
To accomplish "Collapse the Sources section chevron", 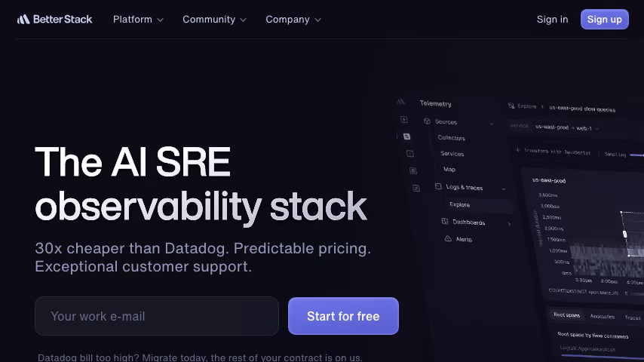I will pos(491,124).
